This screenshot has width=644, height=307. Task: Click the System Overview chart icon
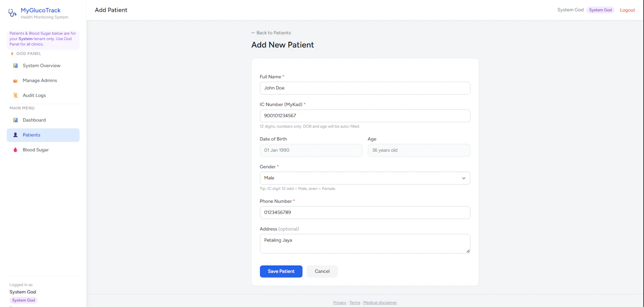[15, 66]
